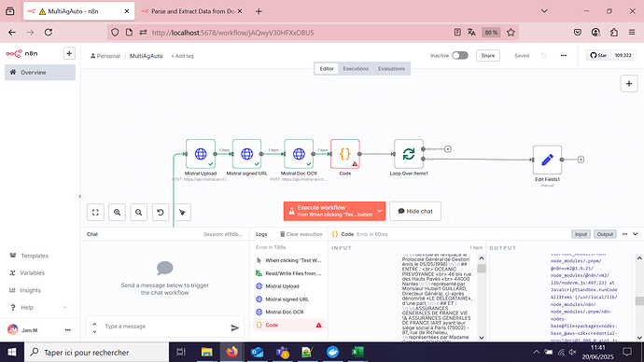Zoom in on the workflow canvas
This screenshot has width=644, height=362.
[x=117, y=212]
